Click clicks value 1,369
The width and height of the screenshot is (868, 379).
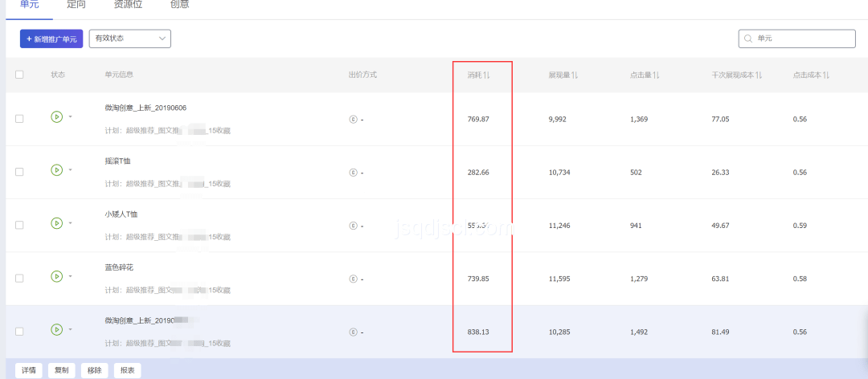click(639, 119)
